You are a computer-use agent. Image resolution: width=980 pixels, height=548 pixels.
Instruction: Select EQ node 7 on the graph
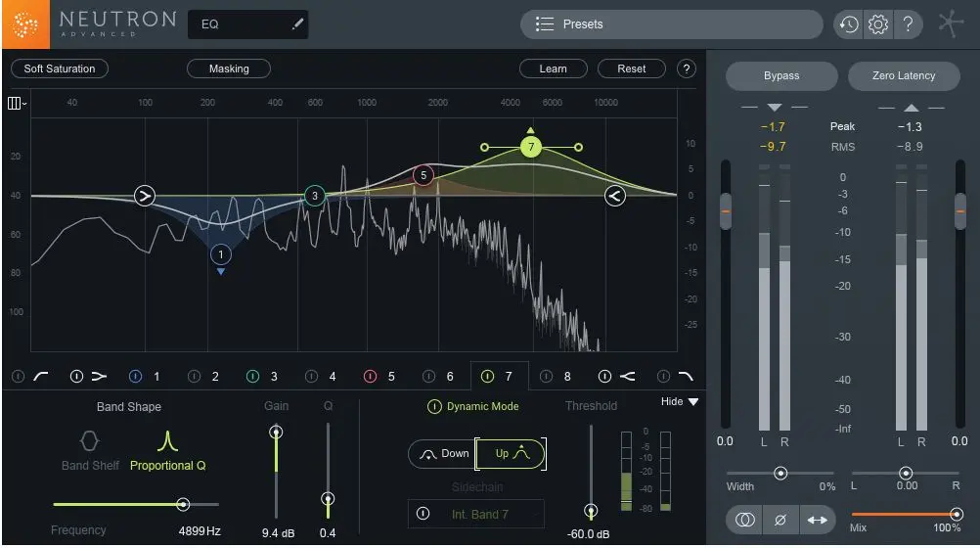pyautogui.click(x=530, y=147)
